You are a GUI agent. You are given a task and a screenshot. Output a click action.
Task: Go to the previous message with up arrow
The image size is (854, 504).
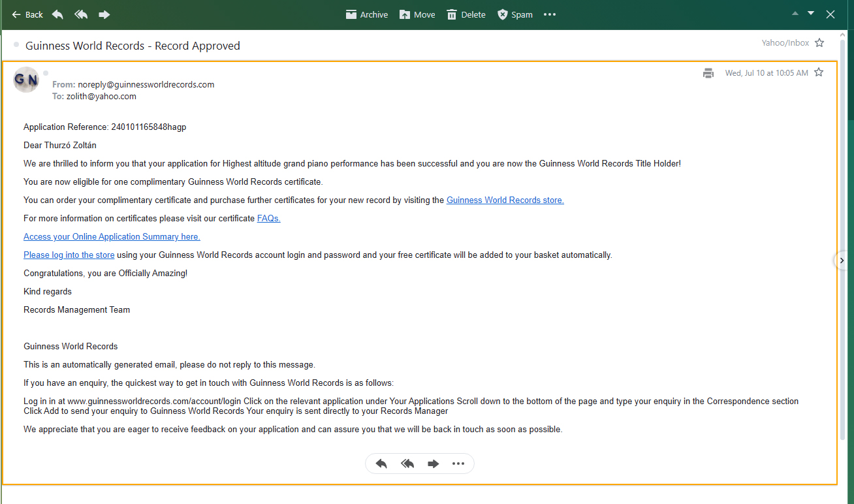795,14
